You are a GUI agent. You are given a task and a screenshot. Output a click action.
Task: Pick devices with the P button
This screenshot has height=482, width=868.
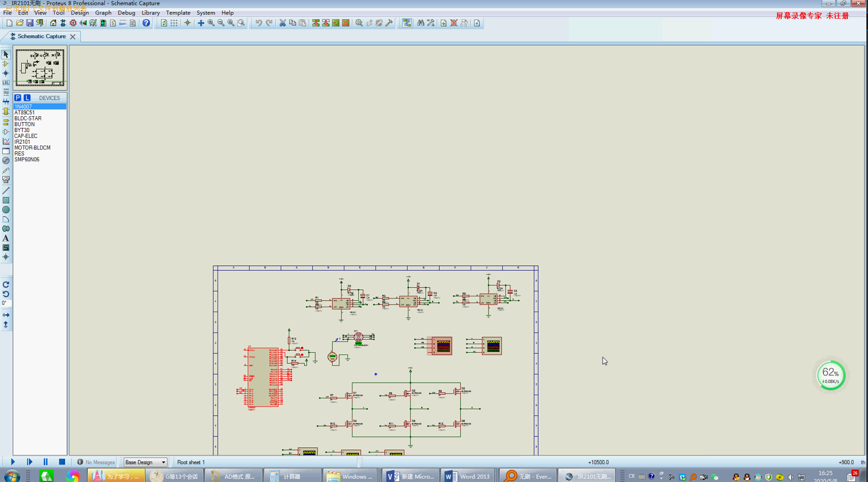point(18,98)
